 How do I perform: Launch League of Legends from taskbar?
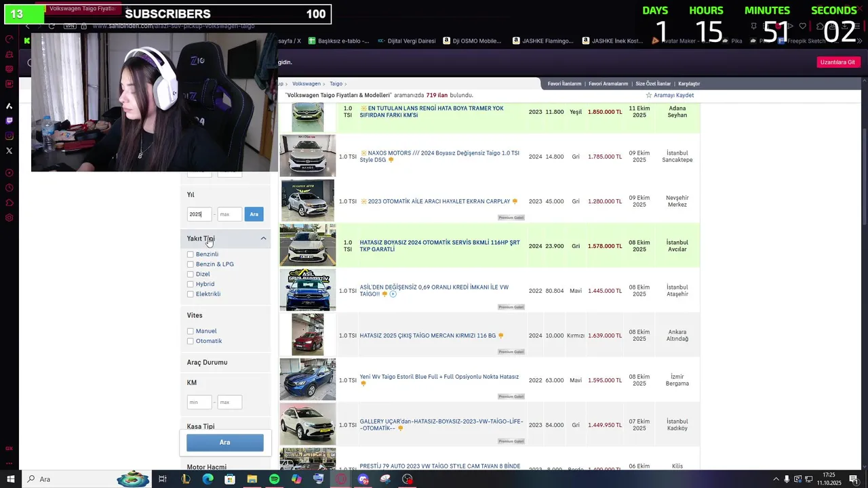point(185,479)
